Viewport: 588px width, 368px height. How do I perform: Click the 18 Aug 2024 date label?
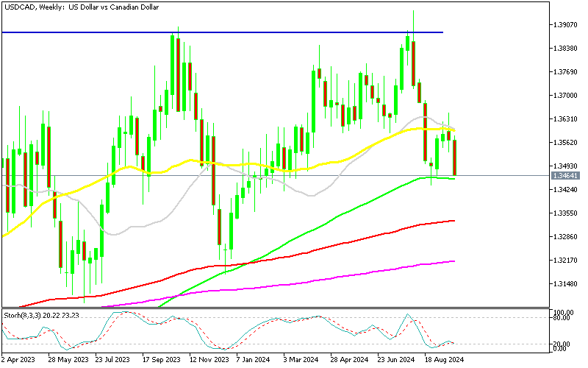pyautogui.click(x=444, y=360)
